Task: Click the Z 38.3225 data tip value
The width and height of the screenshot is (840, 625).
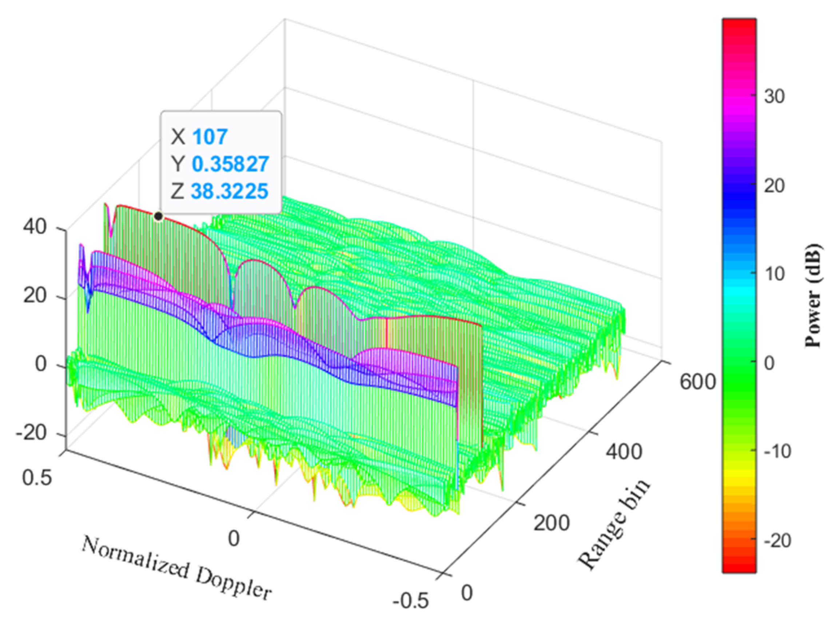Action: click(x=230, y=191)
